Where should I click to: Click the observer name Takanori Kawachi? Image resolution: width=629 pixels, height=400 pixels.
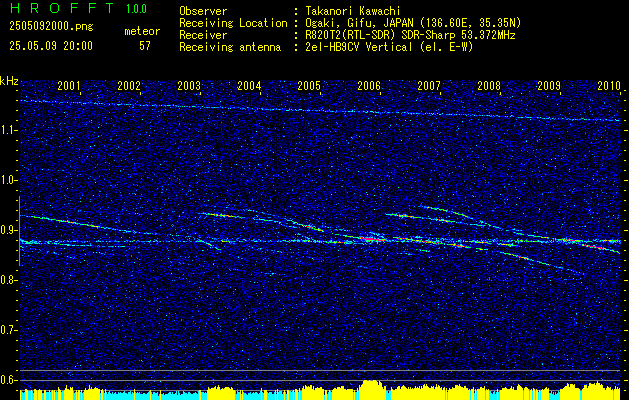(x=352, y=11)
